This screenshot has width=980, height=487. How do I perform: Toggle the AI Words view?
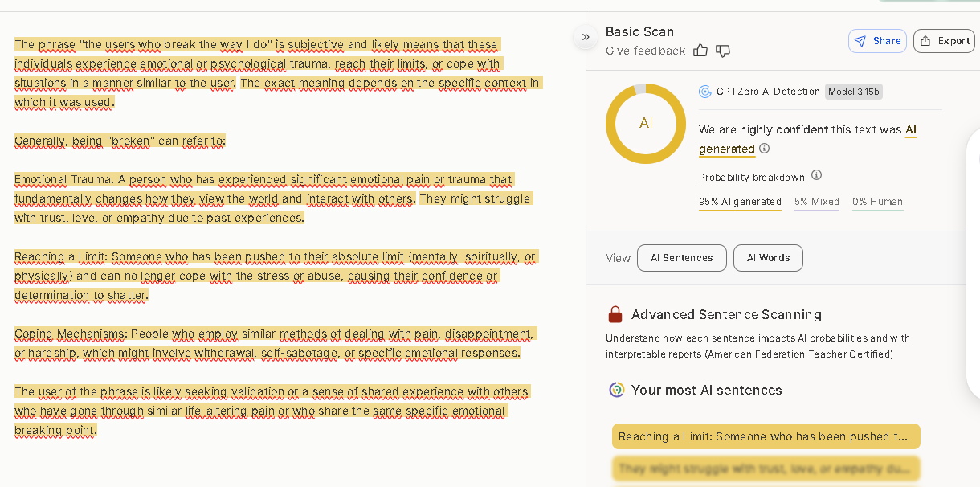[768, 258]
